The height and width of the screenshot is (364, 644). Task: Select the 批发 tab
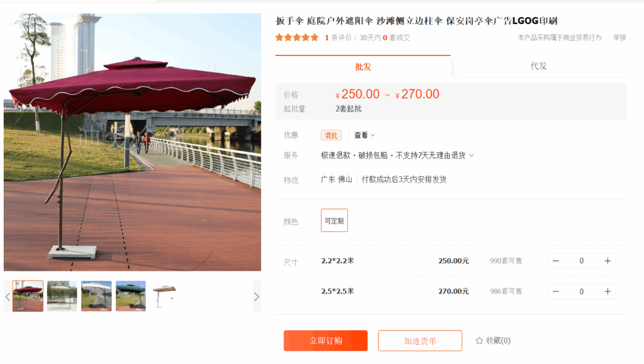[363, 66]
